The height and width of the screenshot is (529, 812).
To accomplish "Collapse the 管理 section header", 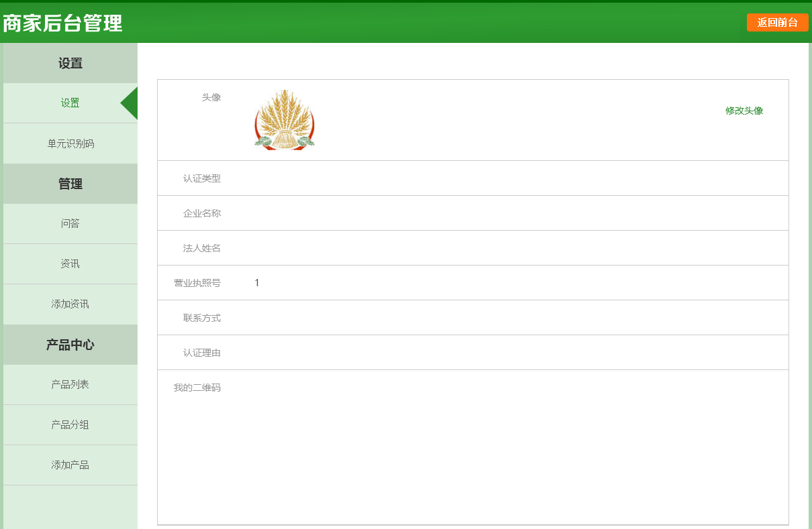I will pyautogui.click(x=70, y=184).
